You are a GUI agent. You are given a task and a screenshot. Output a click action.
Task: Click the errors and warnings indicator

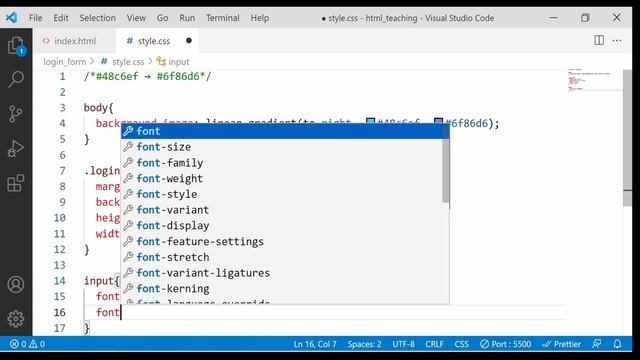point(27,344)
